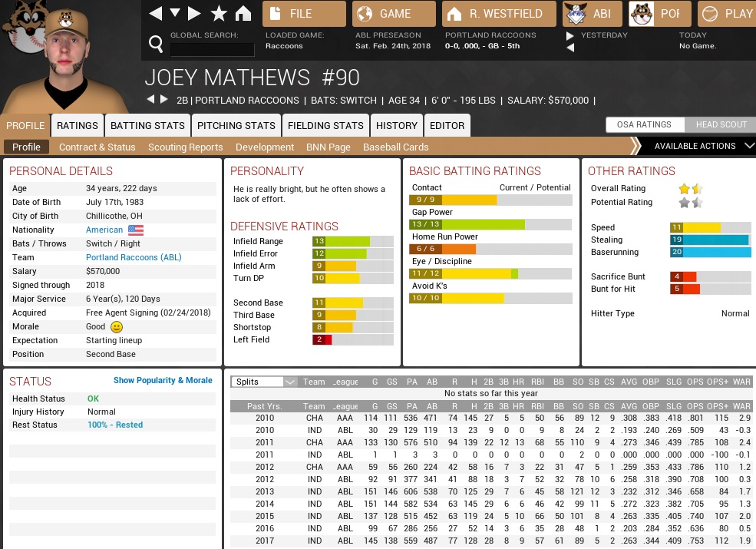The width and height of the screenshot is (756, 549).
Task: Go to next player using the arrow beside 2B
Action: tap(163, 100)
